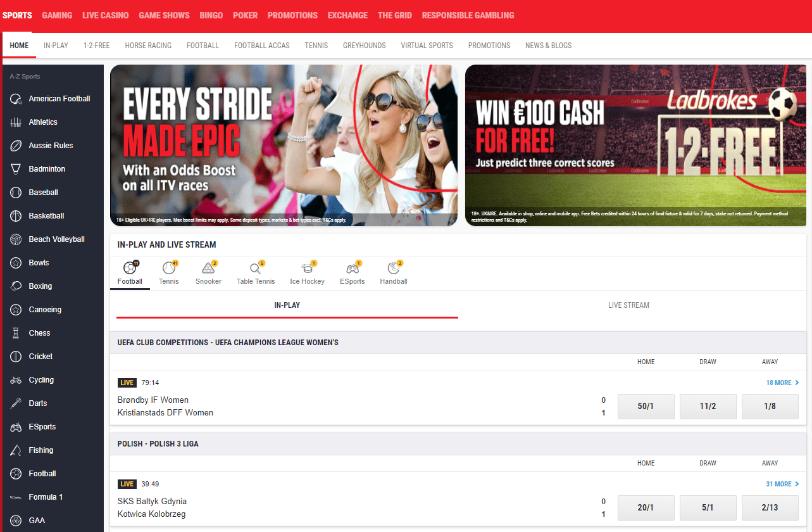The width and height of the screenshot is (812, 532).
Task: Open the Poker top menu
Action: (x=246, y=15)
